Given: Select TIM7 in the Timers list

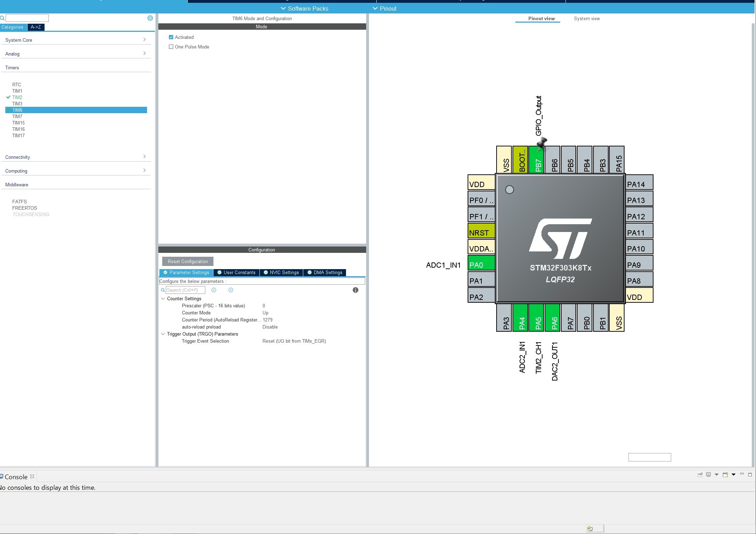Looking at the screenshot, I should click(17, 116).
